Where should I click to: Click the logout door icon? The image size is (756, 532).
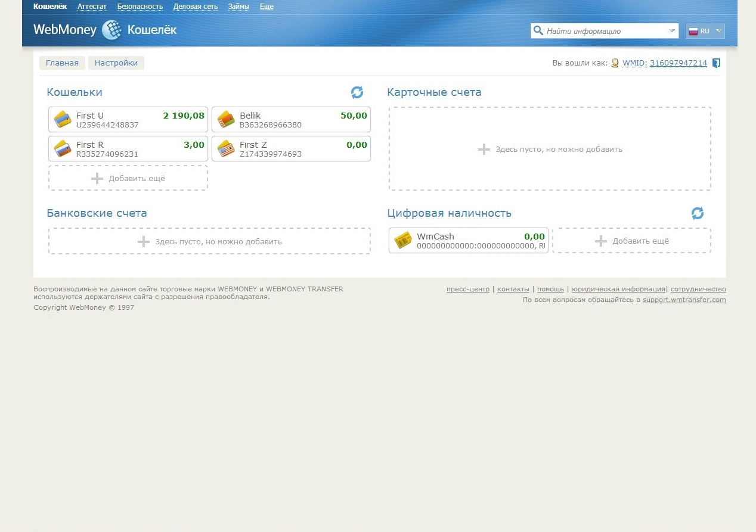pos(717,63)
